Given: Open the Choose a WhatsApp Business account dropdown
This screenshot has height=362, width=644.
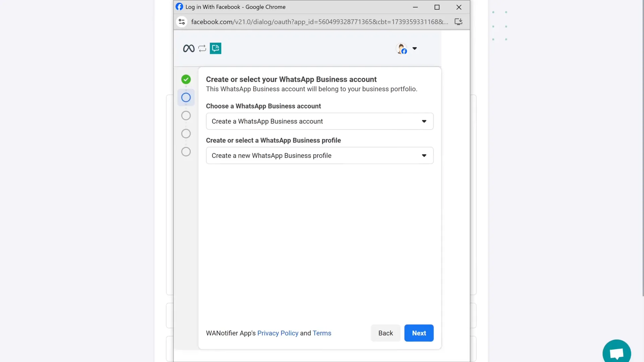Looking at the screenshot, I should click(320, 121).
